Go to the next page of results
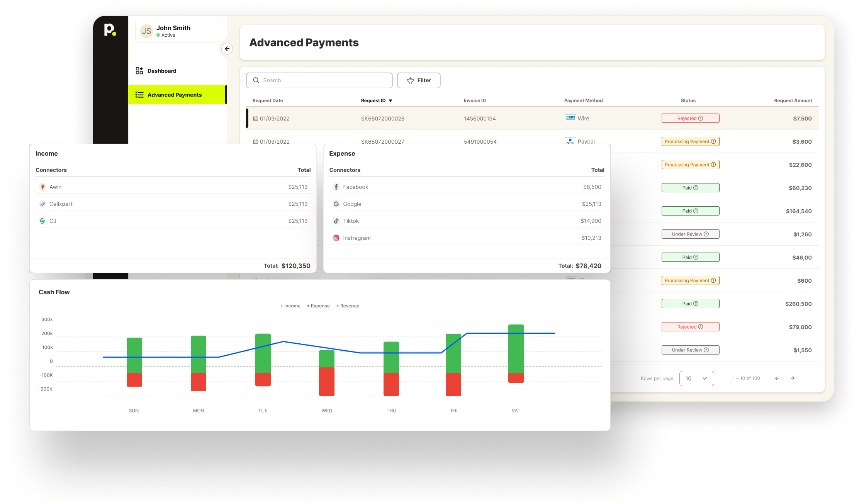Screen dimensions: 859x504 pyautogui.click(x=793, y=378)
